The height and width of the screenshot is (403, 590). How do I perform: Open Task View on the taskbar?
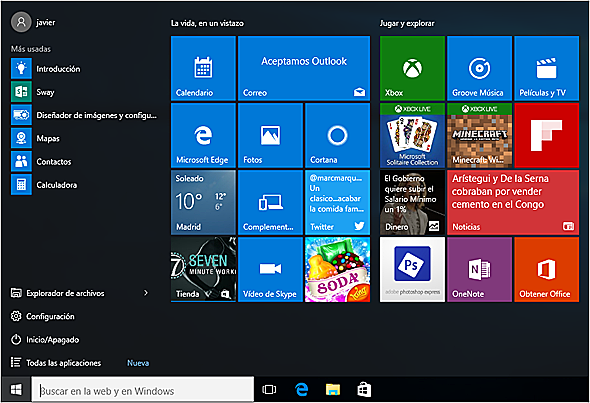click(269, 390)
